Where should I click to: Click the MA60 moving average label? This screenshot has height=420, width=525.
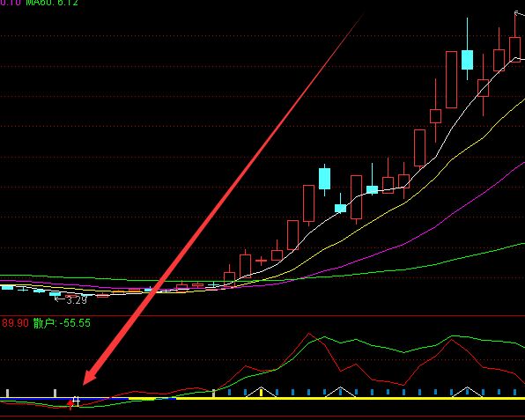pyautogui.click(x=52, y=3)
